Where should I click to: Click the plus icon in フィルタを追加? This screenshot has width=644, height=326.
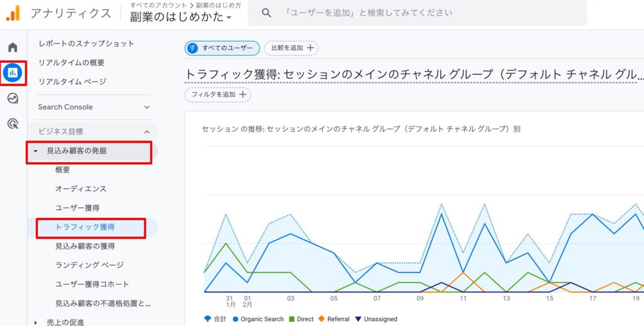click(243, 94)
